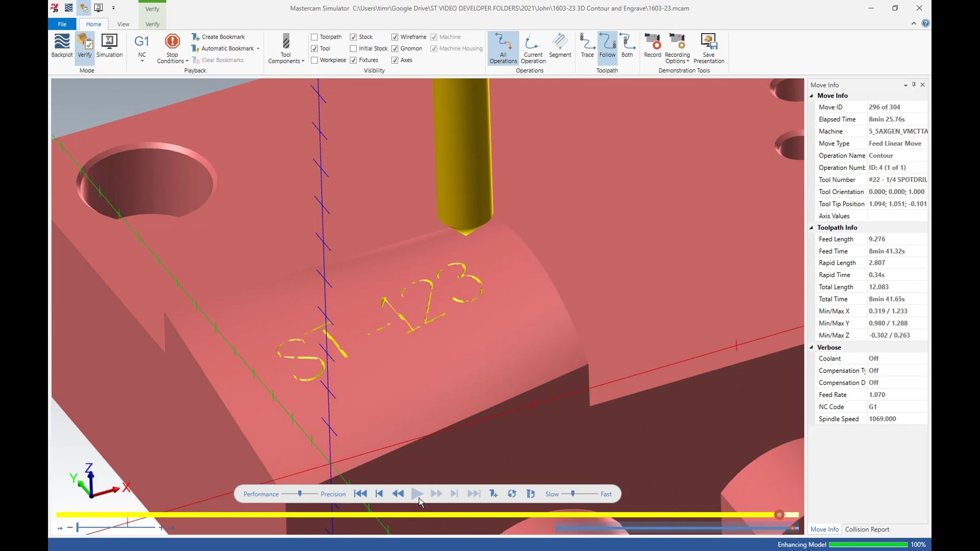The image size is (980, 551).
Task: Click the play button in playback controls
Action: point(416,494)
